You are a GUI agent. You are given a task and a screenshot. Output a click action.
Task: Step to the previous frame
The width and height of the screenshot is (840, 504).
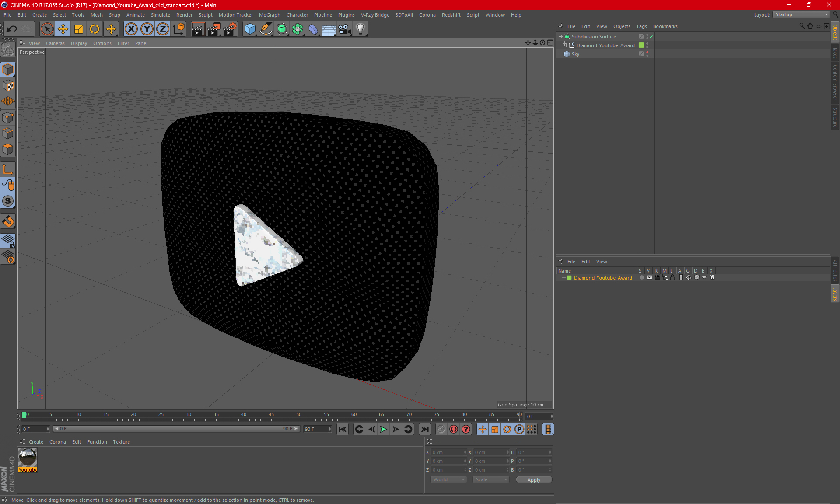(x=371, y=429)
